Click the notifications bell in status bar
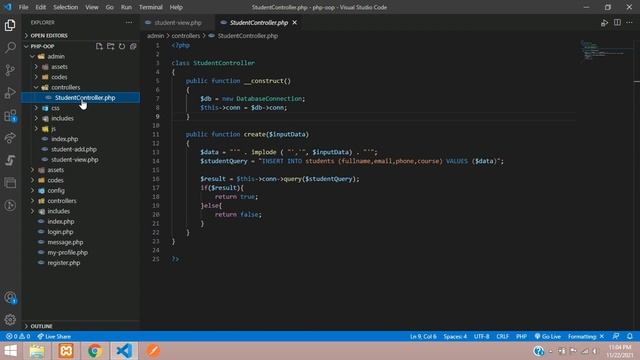Screen dimensions: 640x360 click(x=630, y=336)
